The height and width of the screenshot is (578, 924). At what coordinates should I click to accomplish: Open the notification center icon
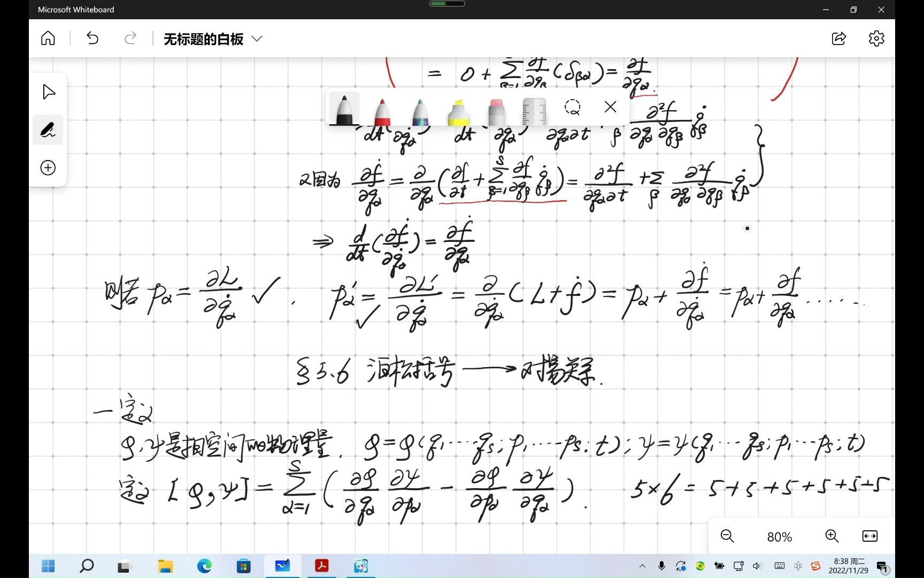pos(883,567)
